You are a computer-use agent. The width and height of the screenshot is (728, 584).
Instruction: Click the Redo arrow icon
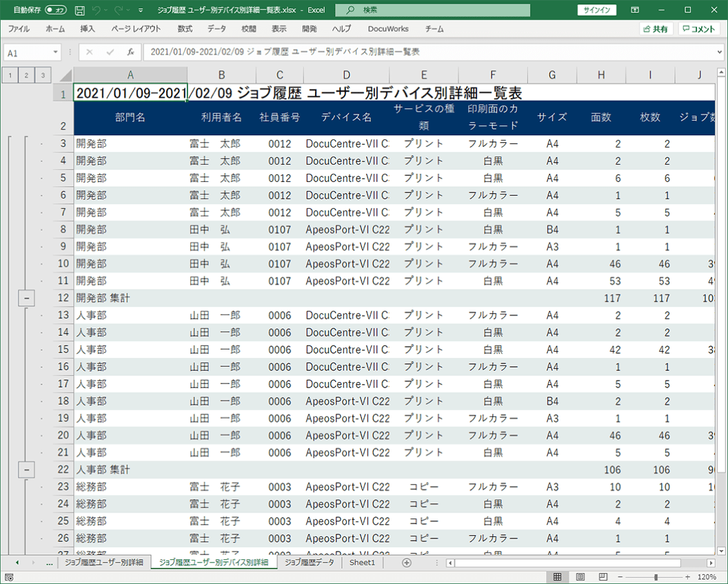click(119, 10)
